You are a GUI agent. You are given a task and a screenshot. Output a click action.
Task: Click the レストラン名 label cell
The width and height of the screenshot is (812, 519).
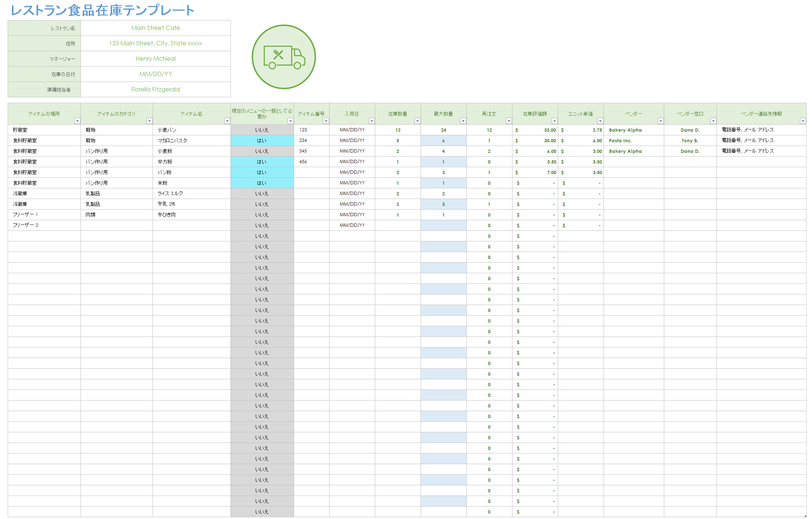[44, 28]
